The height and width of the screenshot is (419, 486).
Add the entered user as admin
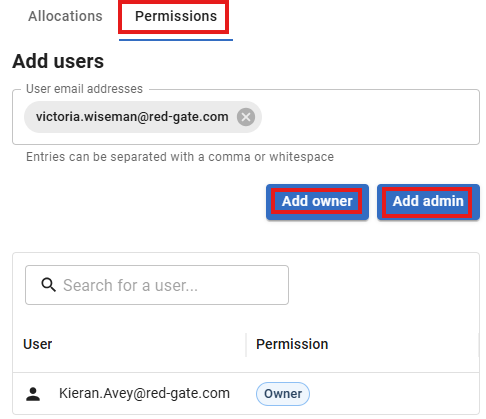pyautogui.click(x=428, y=202)
